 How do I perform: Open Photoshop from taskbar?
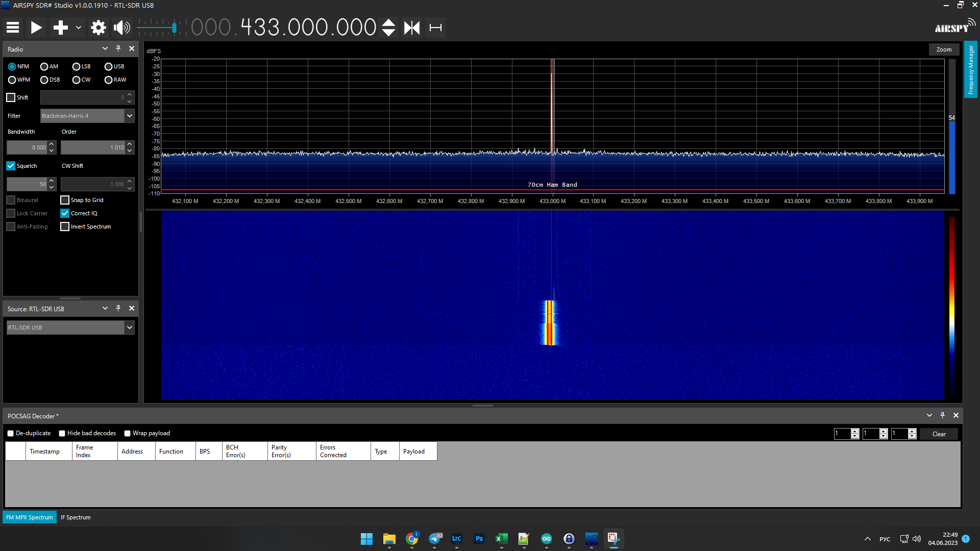[479, 539]
